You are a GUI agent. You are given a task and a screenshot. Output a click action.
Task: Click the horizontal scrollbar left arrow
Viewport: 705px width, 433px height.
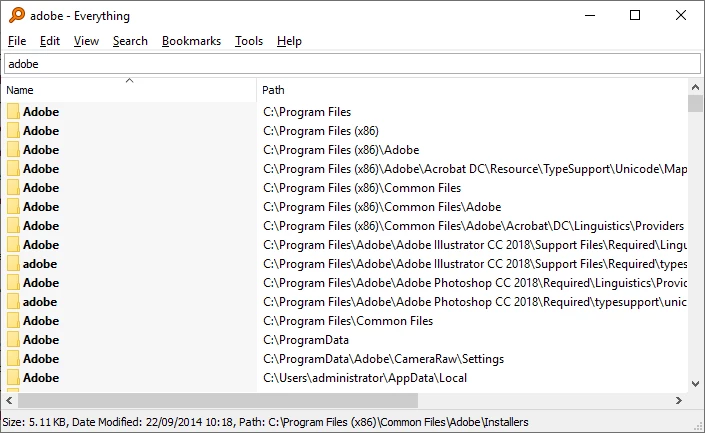[x=9, y=400]
